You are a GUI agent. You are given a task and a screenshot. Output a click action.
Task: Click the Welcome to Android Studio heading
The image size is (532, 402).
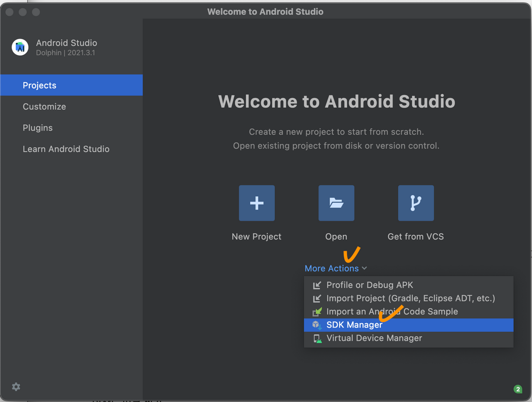click(x=337, y=101)
